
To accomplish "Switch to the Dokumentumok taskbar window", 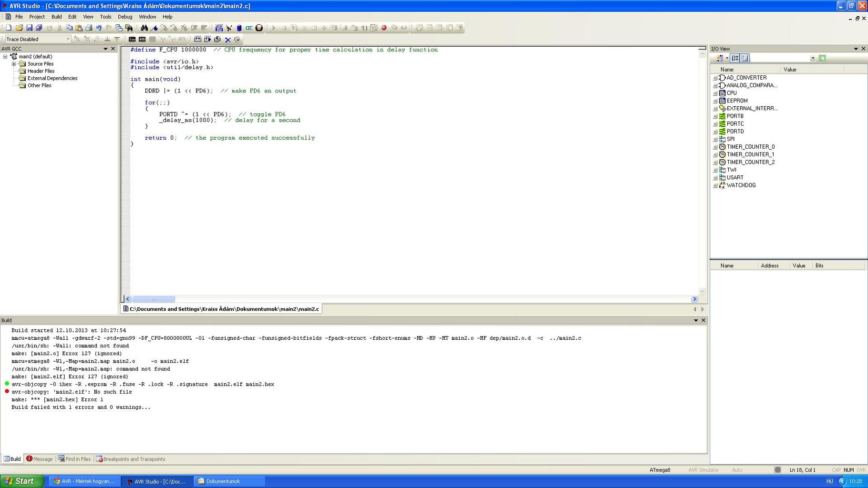I will point(229,481).
